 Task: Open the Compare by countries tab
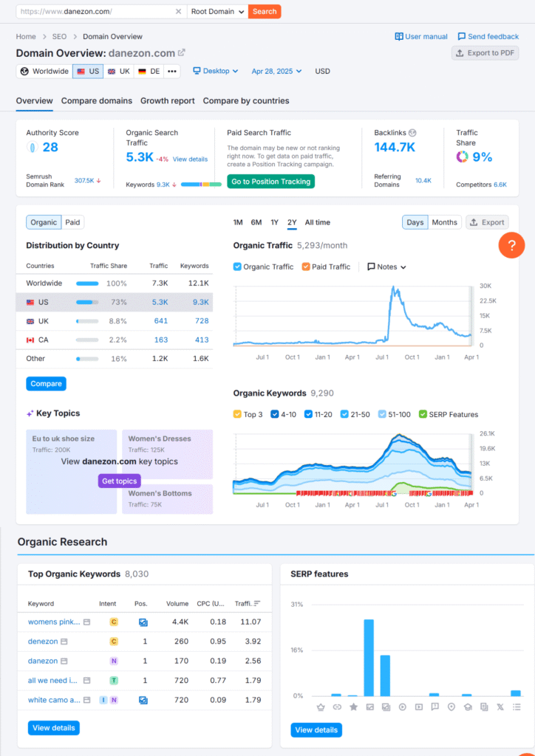pyautogui.click(x=246, y=100)
